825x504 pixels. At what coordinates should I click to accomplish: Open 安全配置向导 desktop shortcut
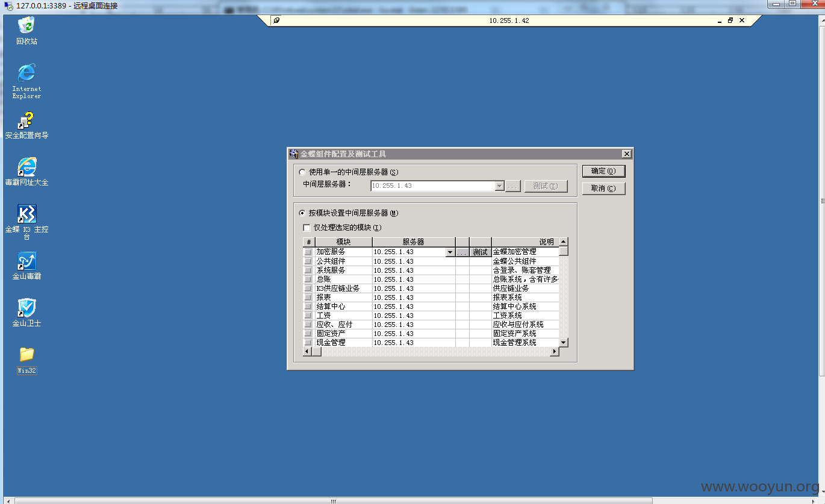click(26, 125)
